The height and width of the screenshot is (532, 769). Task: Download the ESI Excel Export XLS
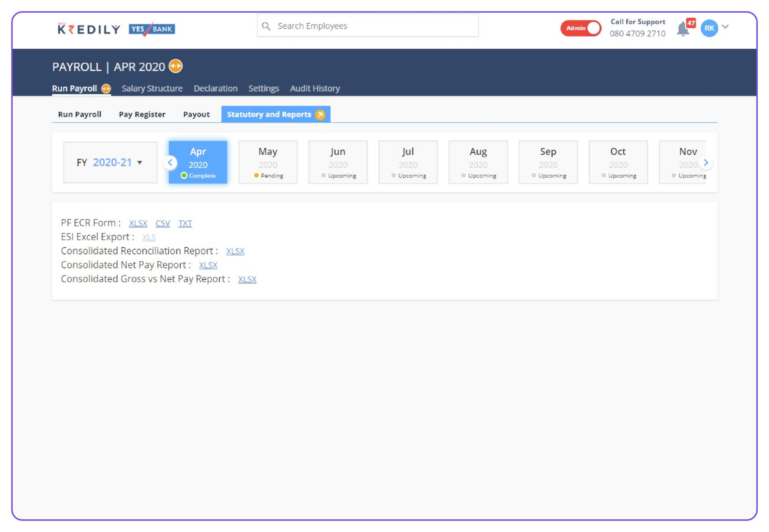pyautogui.click(x=149, y=237)
